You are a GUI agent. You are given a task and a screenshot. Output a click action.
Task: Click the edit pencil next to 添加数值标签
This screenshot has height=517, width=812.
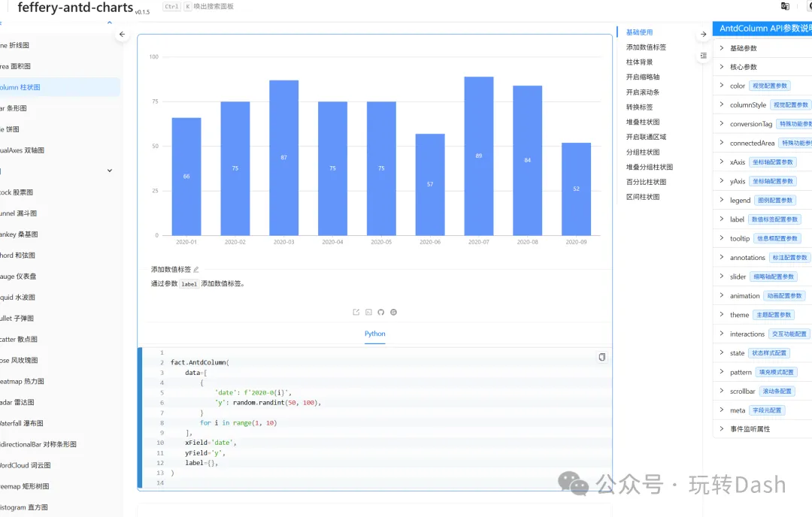click(196, 269)
